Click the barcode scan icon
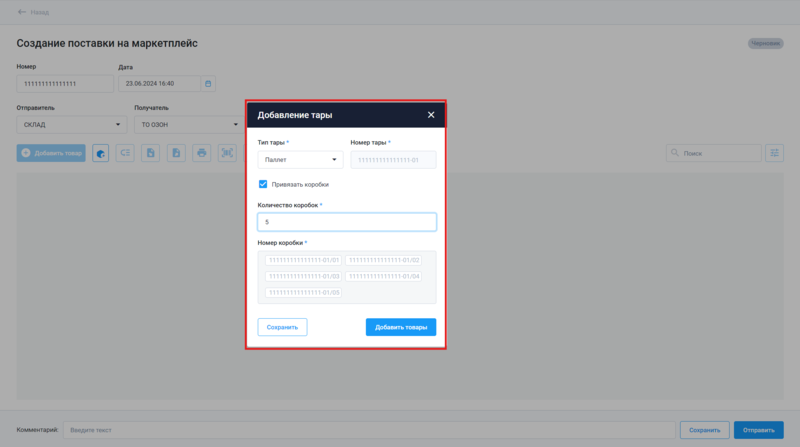The height and width of the screenshot is (447, 800). click(x=226, y=153)
